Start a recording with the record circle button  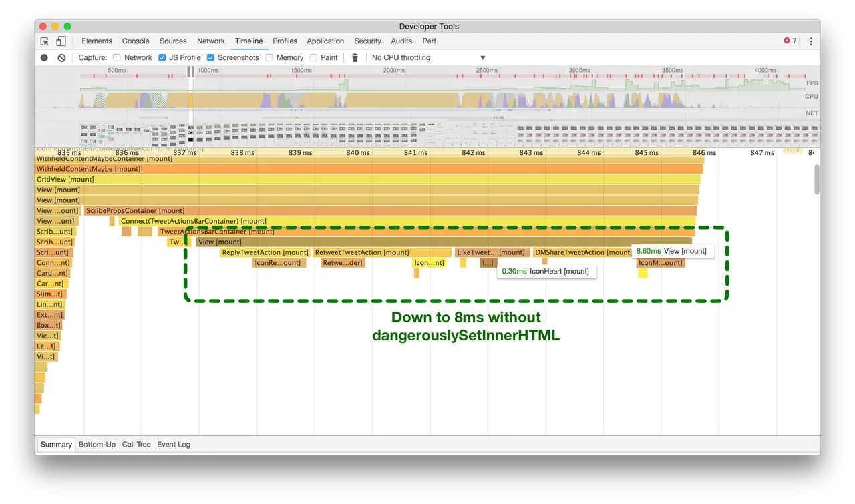click(x=43, y=57)
